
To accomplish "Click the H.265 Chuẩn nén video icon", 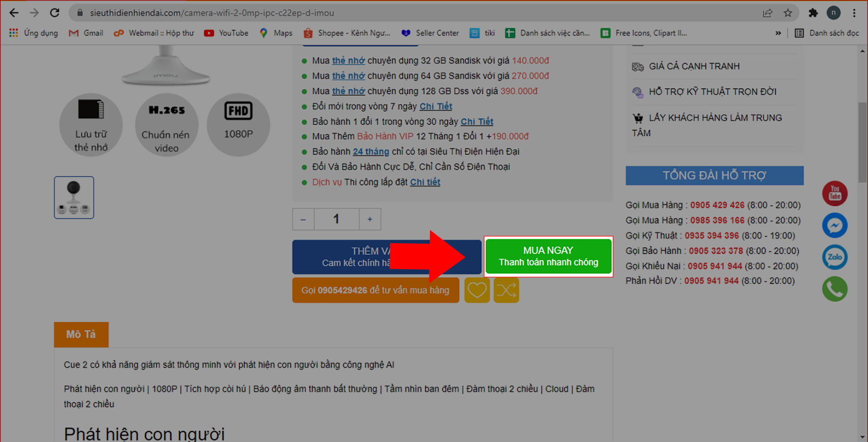I will 166,125.
